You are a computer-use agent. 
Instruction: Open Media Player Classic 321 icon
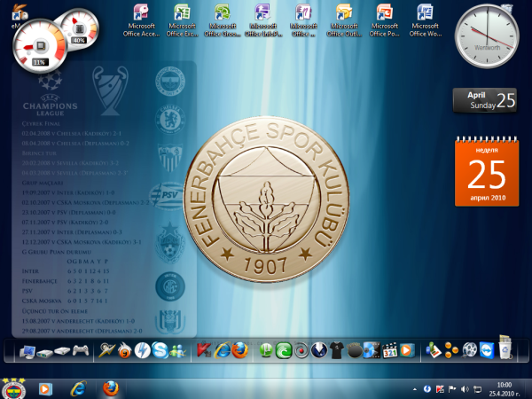point(389,350)
